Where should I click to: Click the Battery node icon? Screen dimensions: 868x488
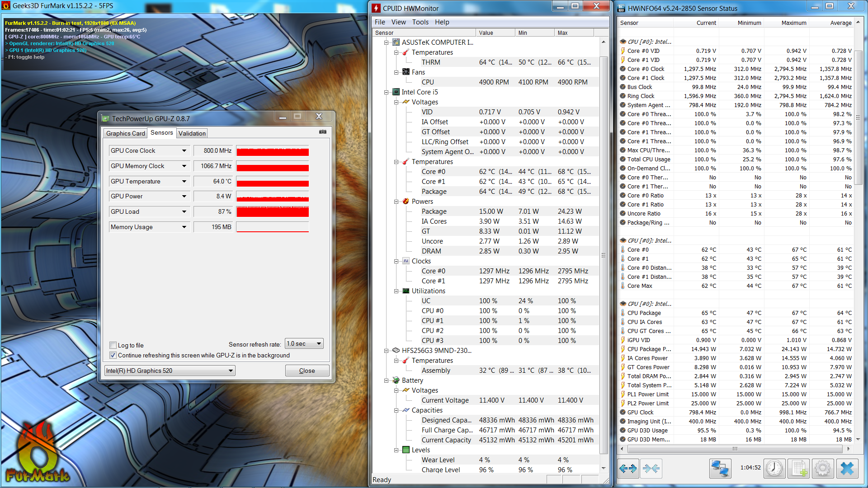[396, 380]
